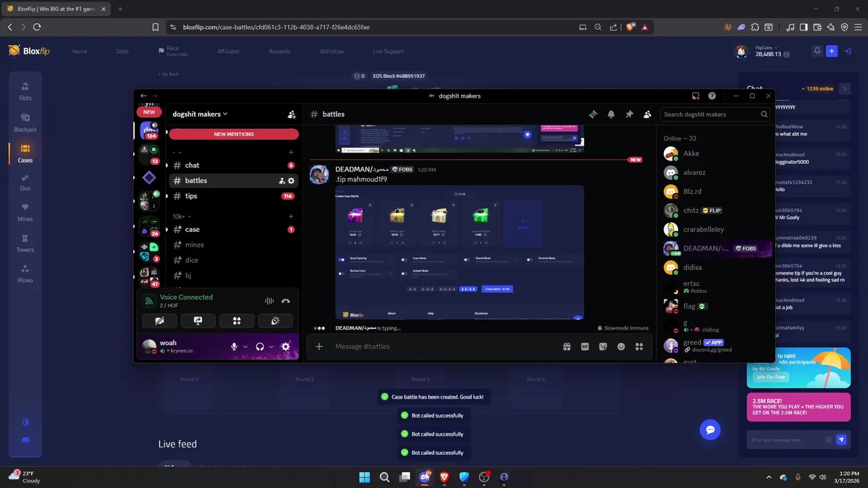Create invite for battles channel
Screen dimensions: 868x488
click(x=282, y=181)
